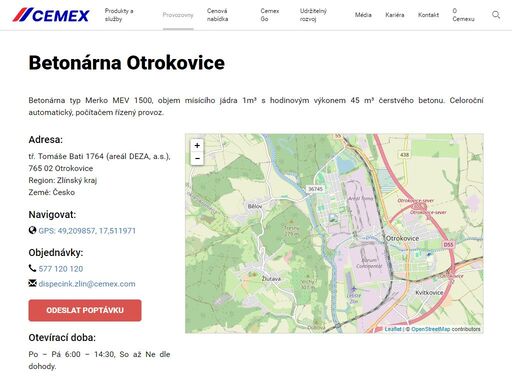512x384 pixels.
Task: Call the phone number 577 120 120
Action: point(61,269)
